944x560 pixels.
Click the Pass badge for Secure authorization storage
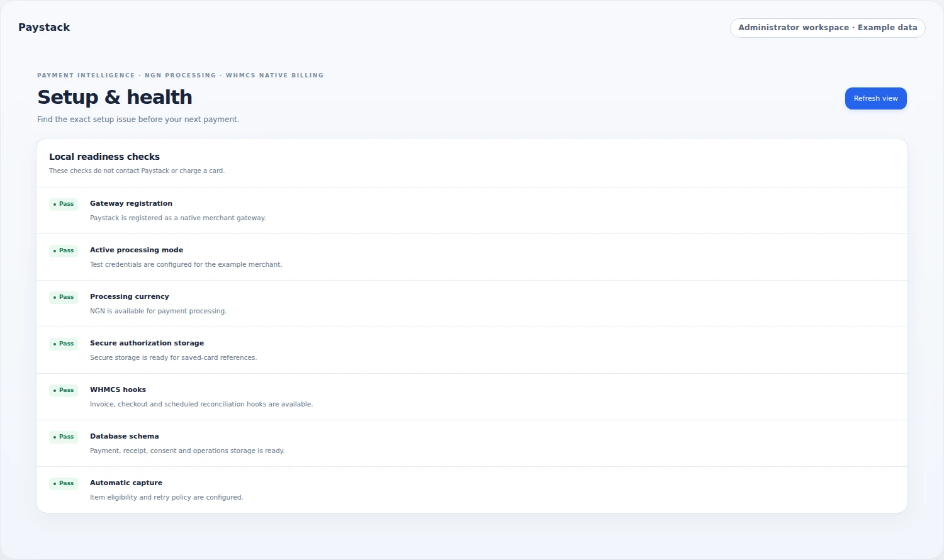coord(64,344)
